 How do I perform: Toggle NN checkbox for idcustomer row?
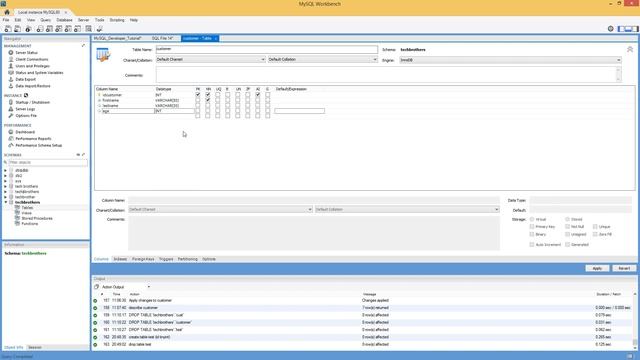click(x=208, y=95)
